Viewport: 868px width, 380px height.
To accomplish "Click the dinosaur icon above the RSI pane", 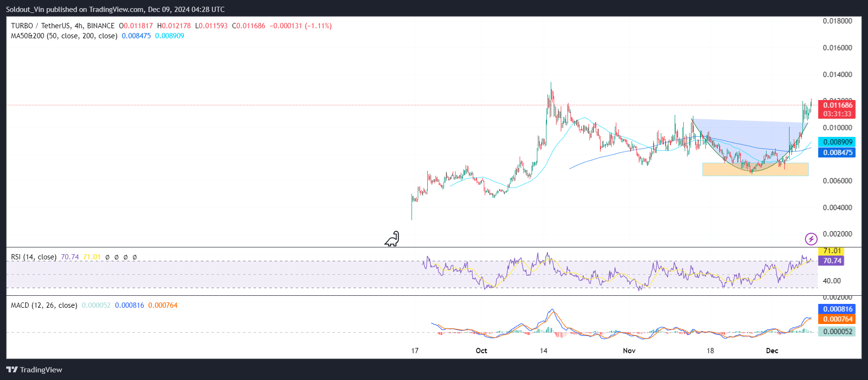I will (x=392, y=239).
